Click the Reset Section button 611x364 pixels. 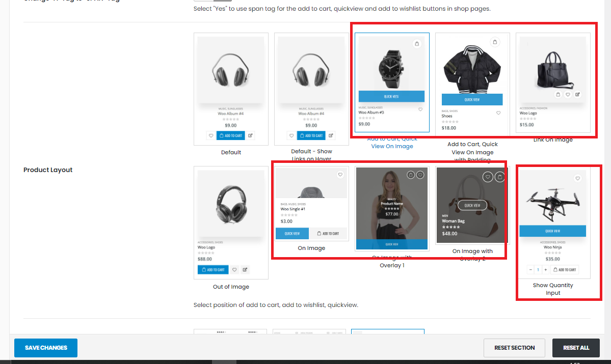pos(514,348)
